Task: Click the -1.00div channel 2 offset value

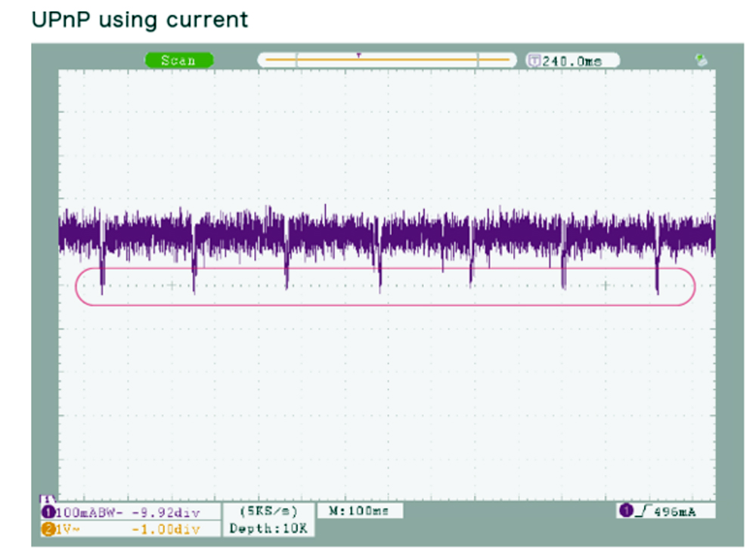Action: coord(165,529)
